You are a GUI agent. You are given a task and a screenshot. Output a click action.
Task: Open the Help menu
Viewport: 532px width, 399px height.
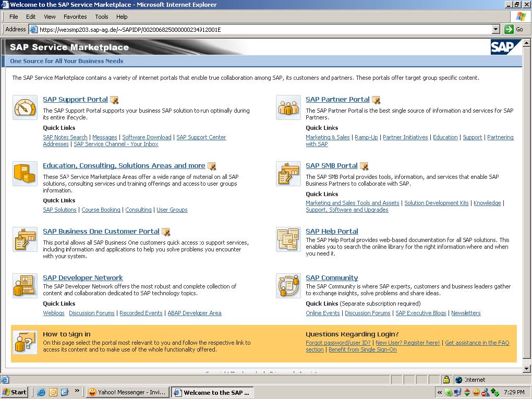122,17
